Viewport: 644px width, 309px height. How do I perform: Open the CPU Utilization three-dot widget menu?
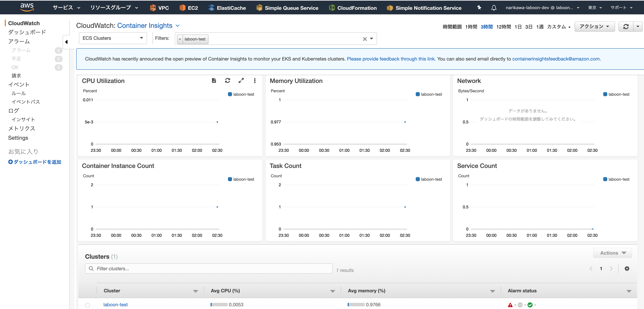tap(254, 80)
